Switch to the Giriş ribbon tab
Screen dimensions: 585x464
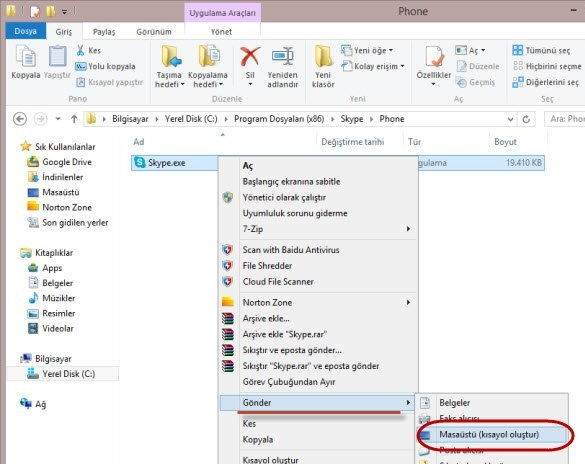(x=64, y=32)
